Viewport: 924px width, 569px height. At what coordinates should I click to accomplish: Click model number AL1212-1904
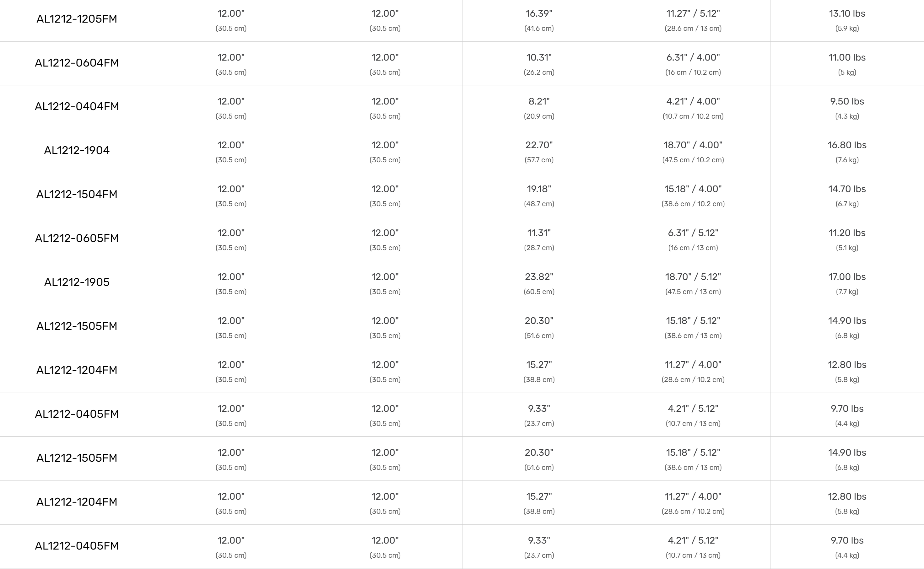click(x=77, y=150)
